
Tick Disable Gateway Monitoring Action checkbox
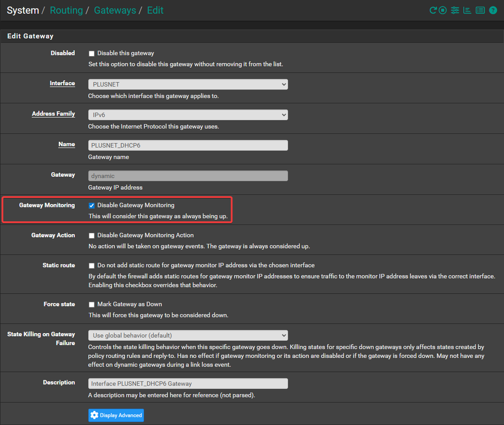coord(91,236)
